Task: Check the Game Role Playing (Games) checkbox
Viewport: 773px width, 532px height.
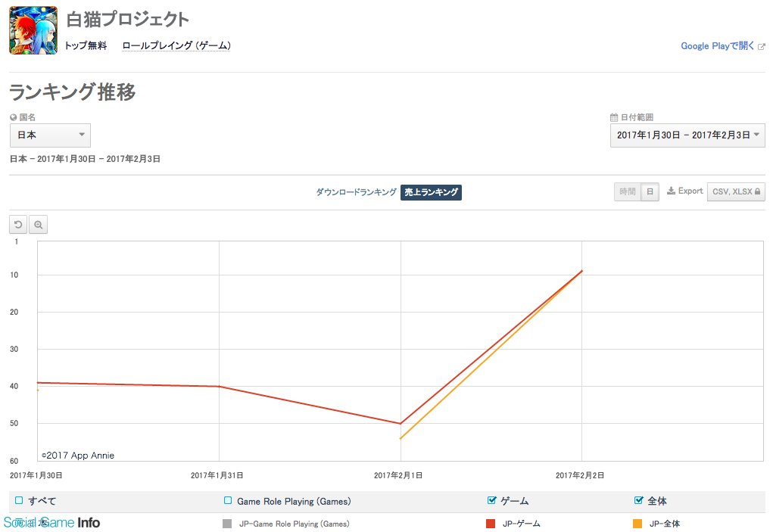Action: tap(228, 500)
